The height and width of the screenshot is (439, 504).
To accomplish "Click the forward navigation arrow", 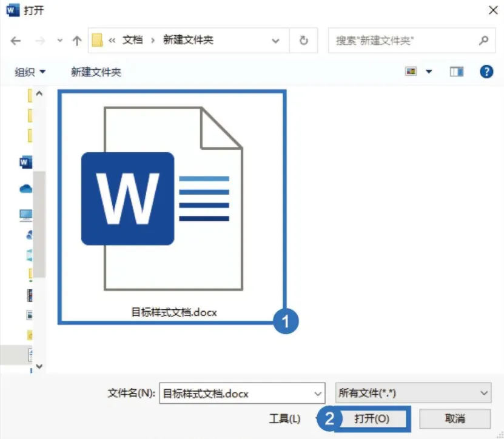I will point(40,41).
